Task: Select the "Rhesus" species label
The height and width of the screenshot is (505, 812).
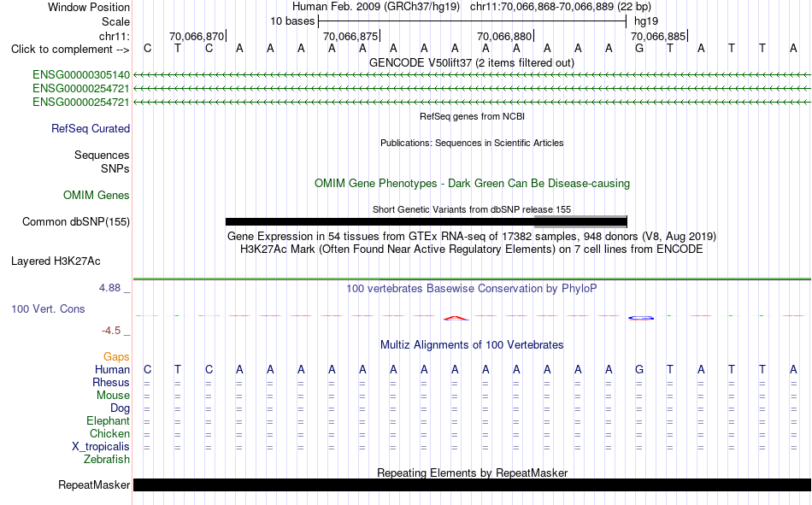Action: click(x=111, y=382)
